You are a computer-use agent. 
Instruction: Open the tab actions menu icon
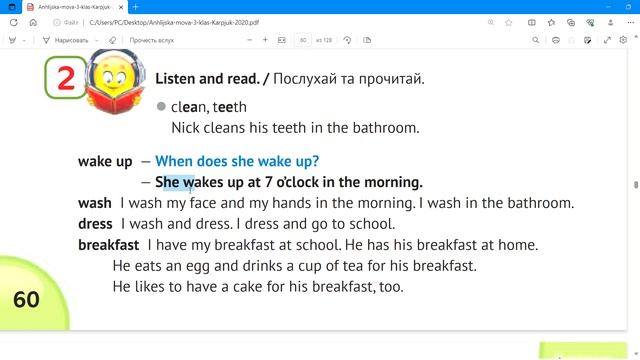tap(12, 7)
